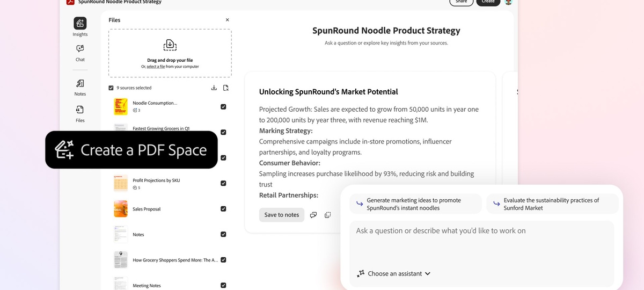Screen dimensions: 644x290
Task: Click the remove selected files icon
Action: pyautogui.click(x=226, y=88)
